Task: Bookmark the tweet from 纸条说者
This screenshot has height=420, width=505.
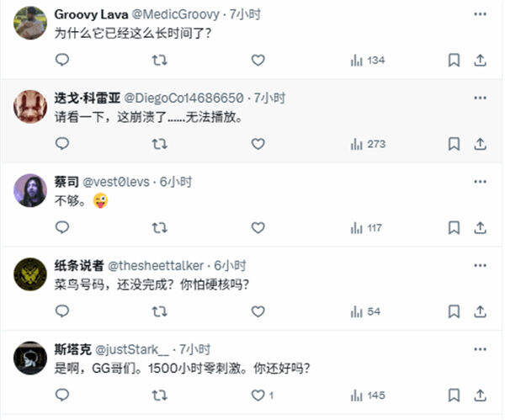Action: click(454, 311)
